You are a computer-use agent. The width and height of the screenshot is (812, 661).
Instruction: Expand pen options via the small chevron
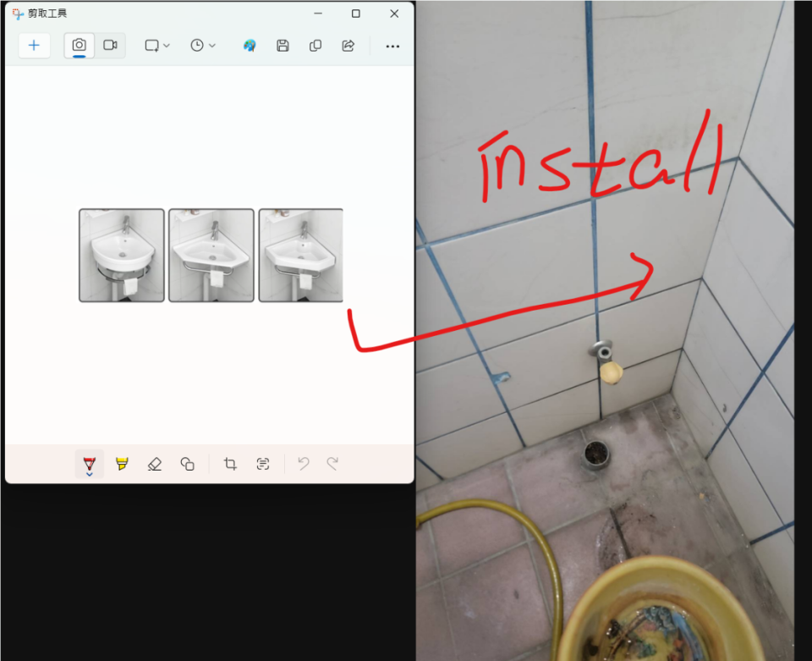pyautogui.click(x=90, y=475)
